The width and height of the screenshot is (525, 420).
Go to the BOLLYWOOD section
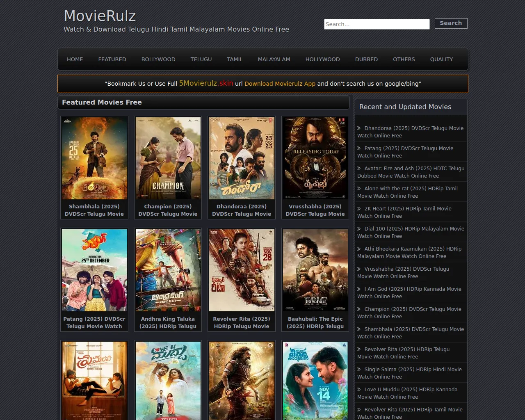tap(158, 59)
